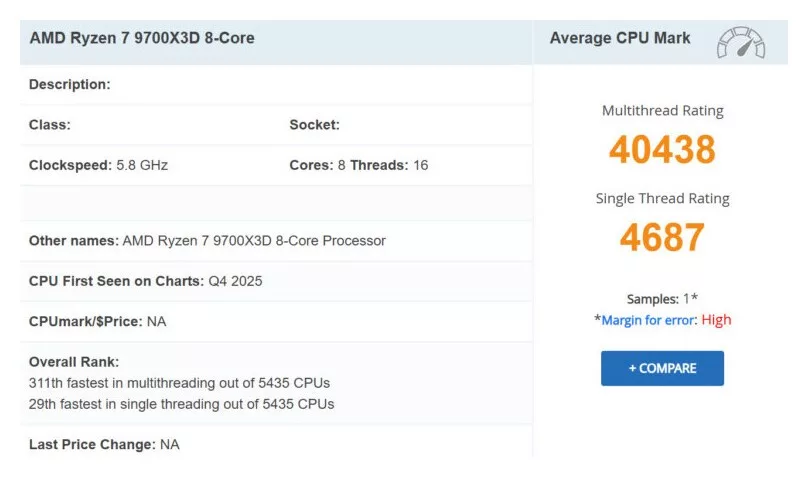Click the Class field label
This screenshot has height=478, width=808.
[x=49, y=125]
